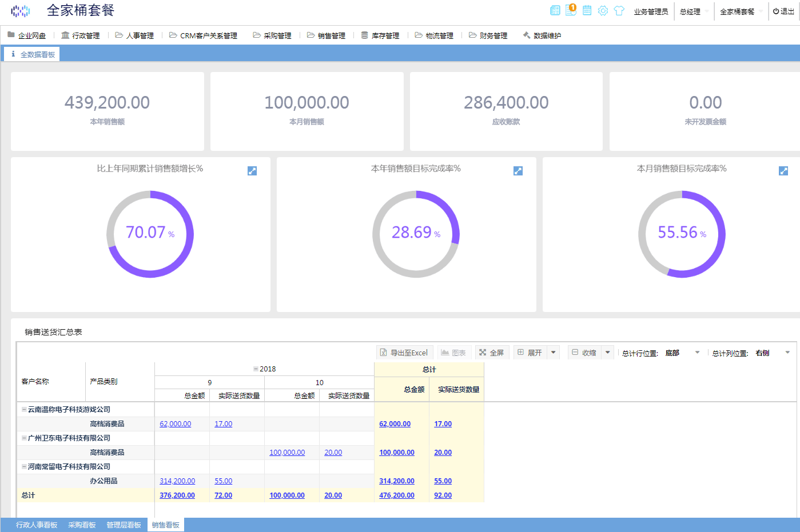
Task: Open the 17.00 link under month 9
Action: [x=224, y=424]
